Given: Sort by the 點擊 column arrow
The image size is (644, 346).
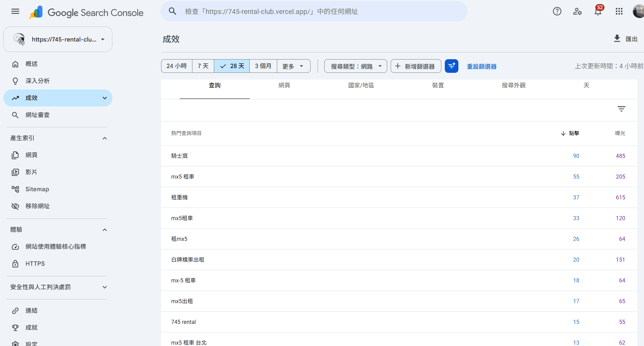Looking at the screenshot, I should click(x=563, y=133).
